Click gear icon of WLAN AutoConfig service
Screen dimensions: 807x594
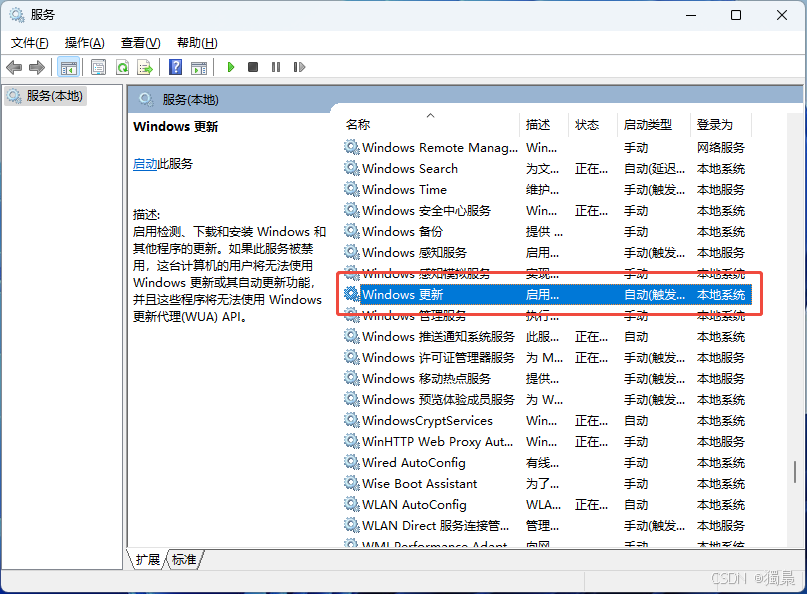[x=352, y=504]
